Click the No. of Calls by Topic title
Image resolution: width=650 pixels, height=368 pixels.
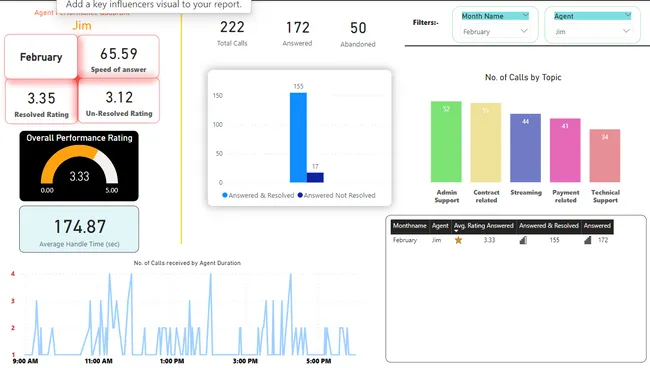523,77
